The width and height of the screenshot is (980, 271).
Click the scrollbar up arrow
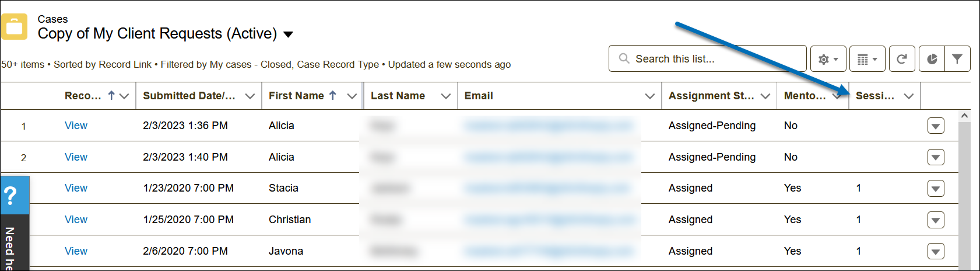964,116
